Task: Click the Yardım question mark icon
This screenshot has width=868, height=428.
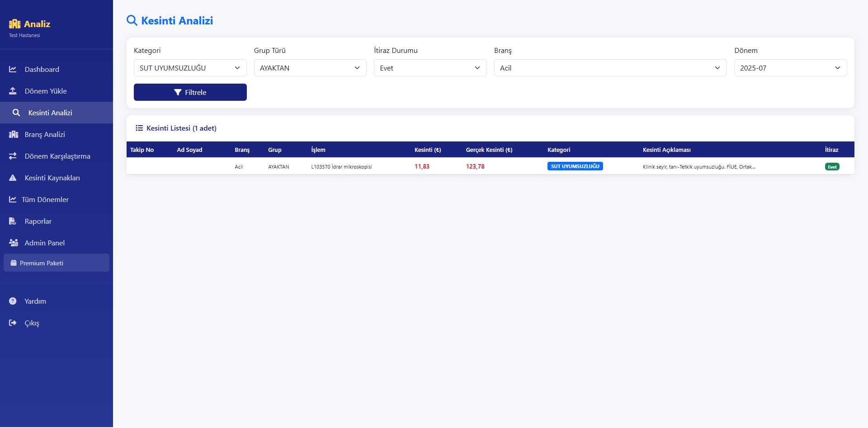Action: pyautogui.click(x=13, y=301)
